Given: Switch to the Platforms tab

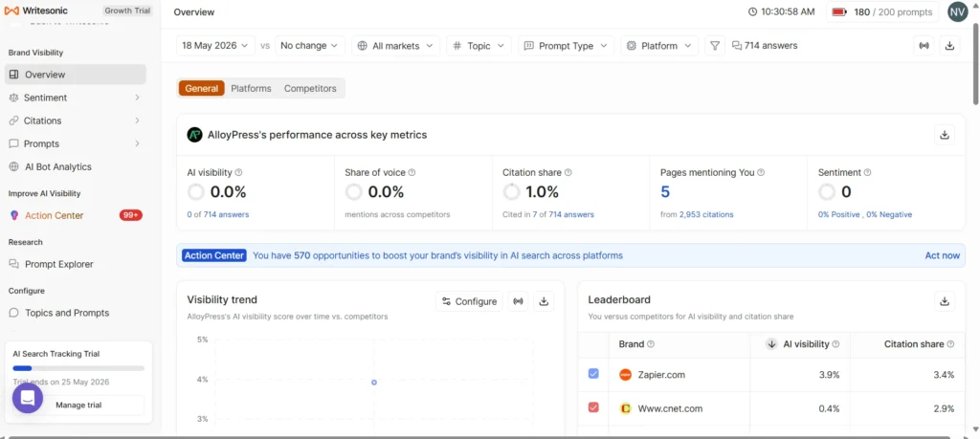Looking at the screenshot, I should coord(252,89).
